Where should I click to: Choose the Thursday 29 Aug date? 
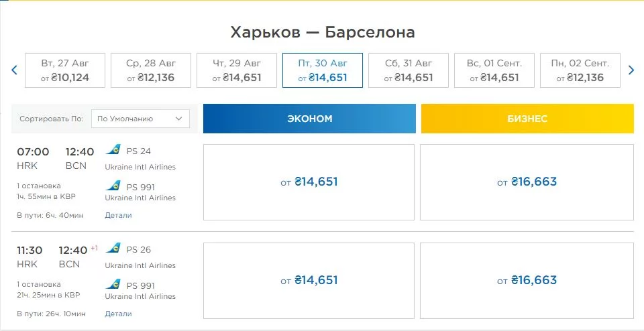[x=237, y=70]
